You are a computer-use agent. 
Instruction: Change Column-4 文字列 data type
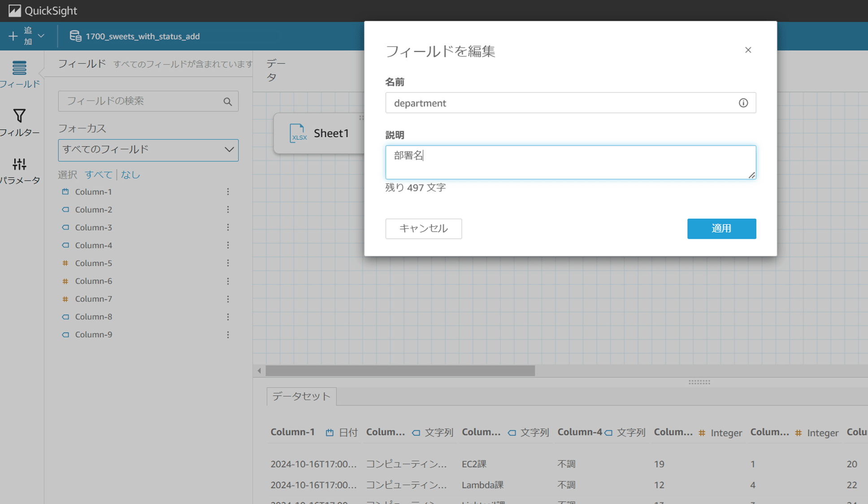click(x=625, y=433)
